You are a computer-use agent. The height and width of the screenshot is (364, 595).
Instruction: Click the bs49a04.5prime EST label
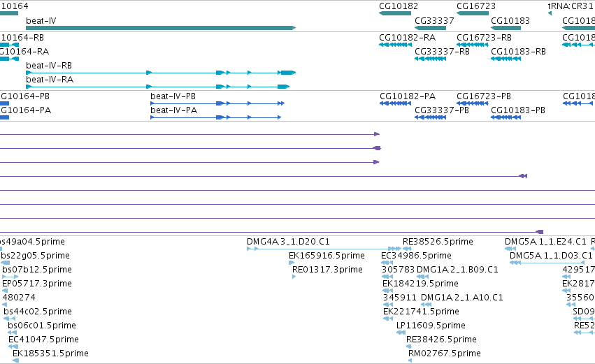(32, 242)
